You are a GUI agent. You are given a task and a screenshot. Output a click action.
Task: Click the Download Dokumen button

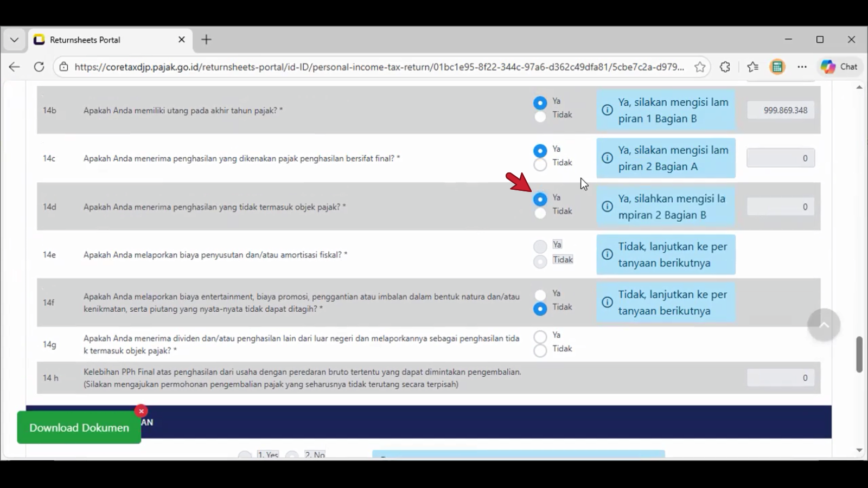click(79, 428)
